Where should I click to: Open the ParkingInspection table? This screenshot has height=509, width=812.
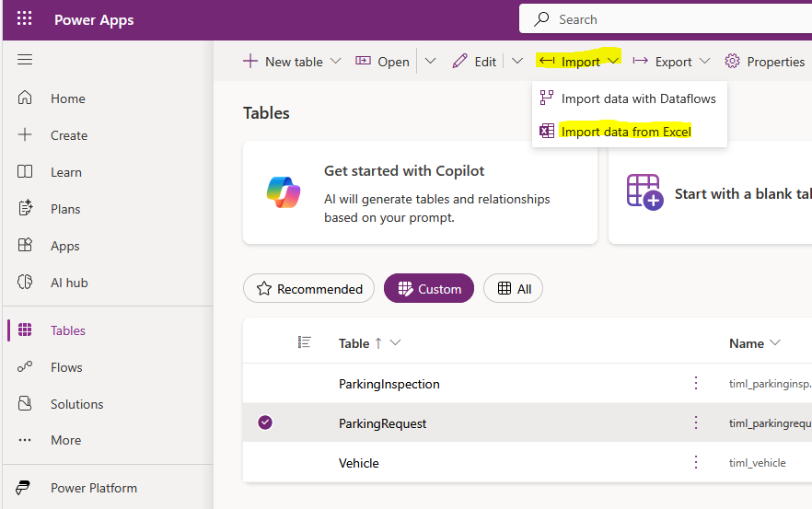[x=389, y=384]
